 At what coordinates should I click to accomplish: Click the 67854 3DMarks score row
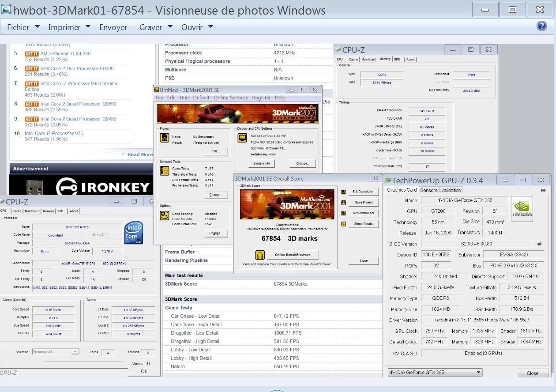click(x=272, y=284)
